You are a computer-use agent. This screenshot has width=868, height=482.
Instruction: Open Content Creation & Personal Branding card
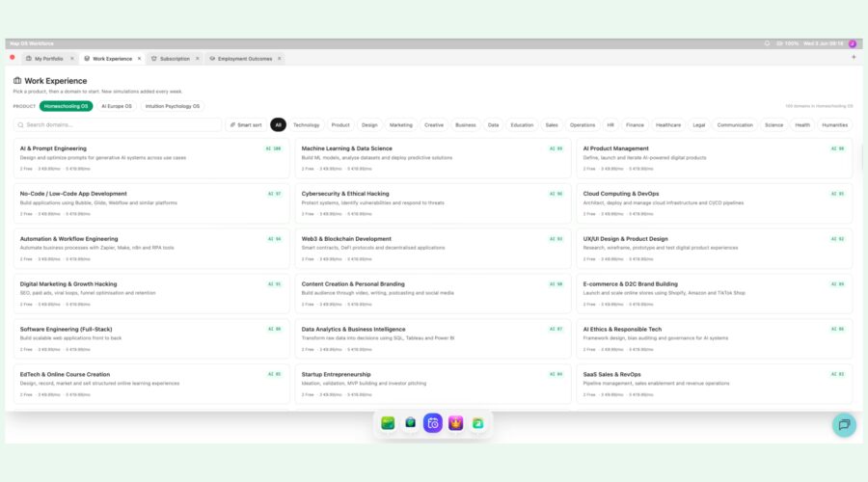[x=433, y=294]
